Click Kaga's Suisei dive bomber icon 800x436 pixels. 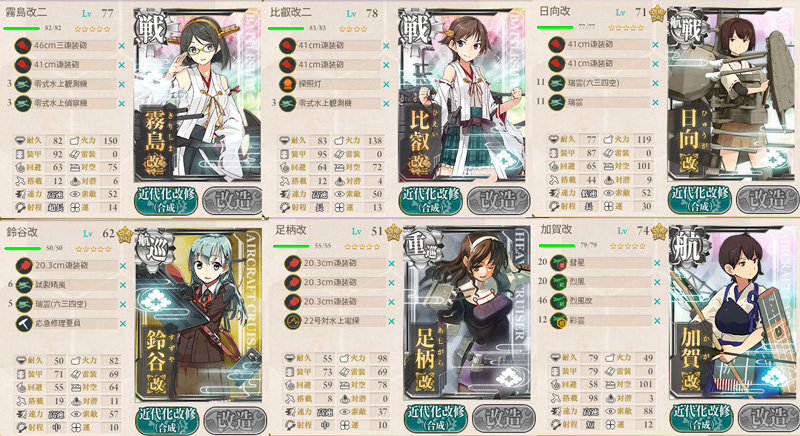tap(559, 263)
